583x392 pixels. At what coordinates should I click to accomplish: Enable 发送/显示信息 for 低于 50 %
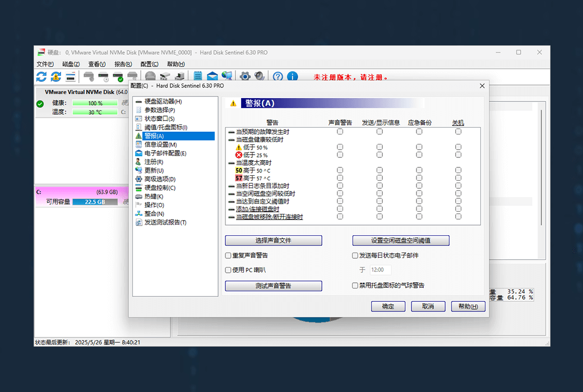pyautogui.click(x=380, y=147)
